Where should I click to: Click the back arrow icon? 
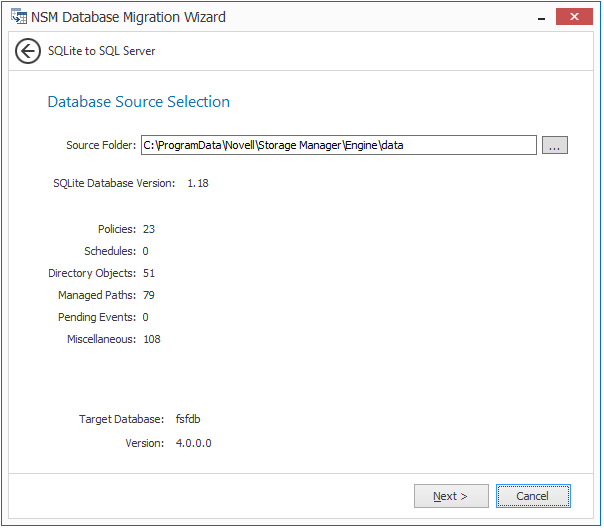pyautogui.click(x=28, y=51)
